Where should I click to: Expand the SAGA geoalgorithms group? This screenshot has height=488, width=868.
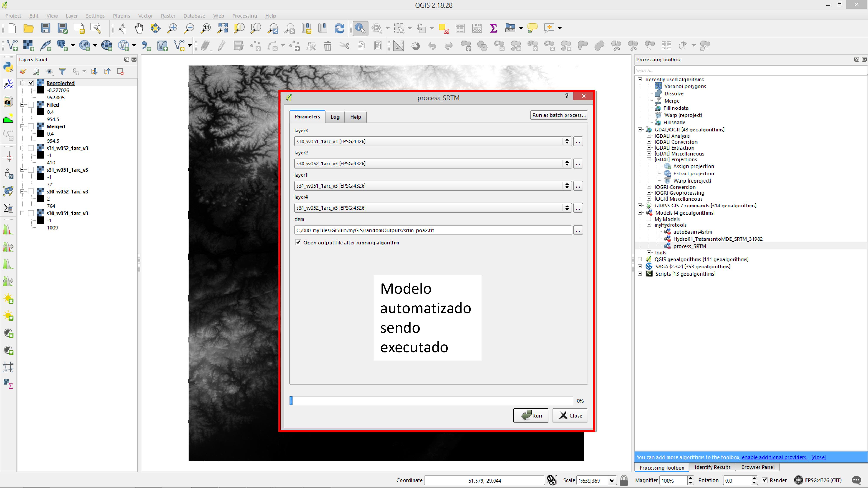[x=640, y=266]
